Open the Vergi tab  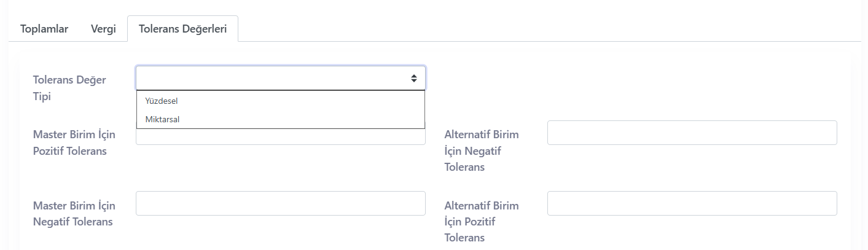click(x=103, y=29)
